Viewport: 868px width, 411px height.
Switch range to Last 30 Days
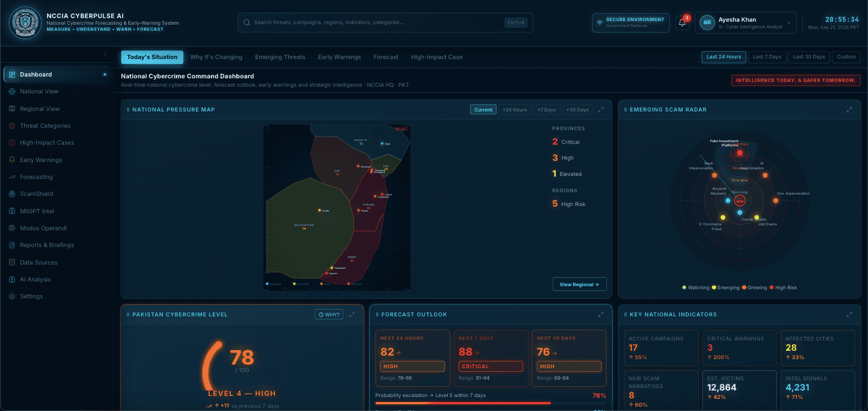(x=809, y=57)
